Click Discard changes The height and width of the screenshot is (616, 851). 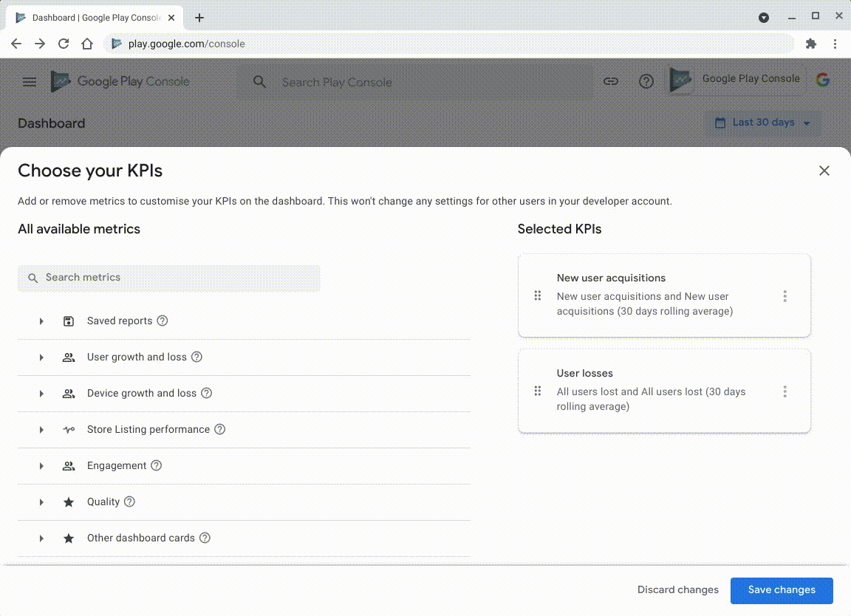pyautogui.click(x=678, y=590)
